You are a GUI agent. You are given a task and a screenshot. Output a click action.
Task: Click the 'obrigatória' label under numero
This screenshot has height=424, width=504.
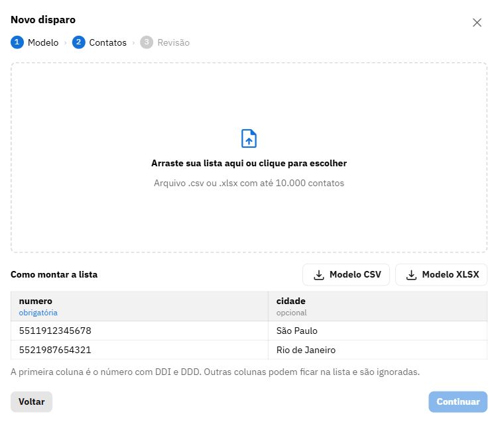click(38, 313)
